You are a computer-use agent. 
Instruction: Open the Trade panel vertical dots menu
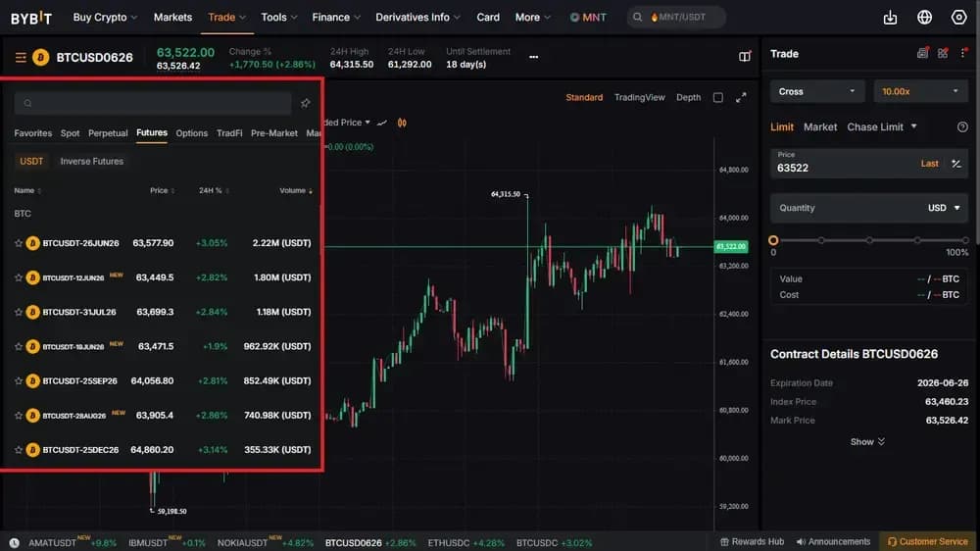[963, 53]
